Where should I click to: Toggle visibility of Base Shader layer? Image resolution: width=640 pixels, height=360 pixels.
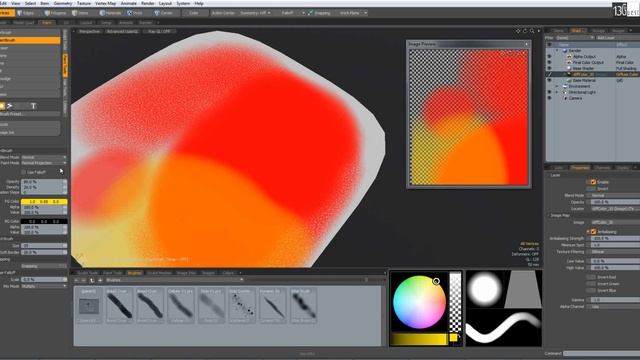(x=549, y=68)
